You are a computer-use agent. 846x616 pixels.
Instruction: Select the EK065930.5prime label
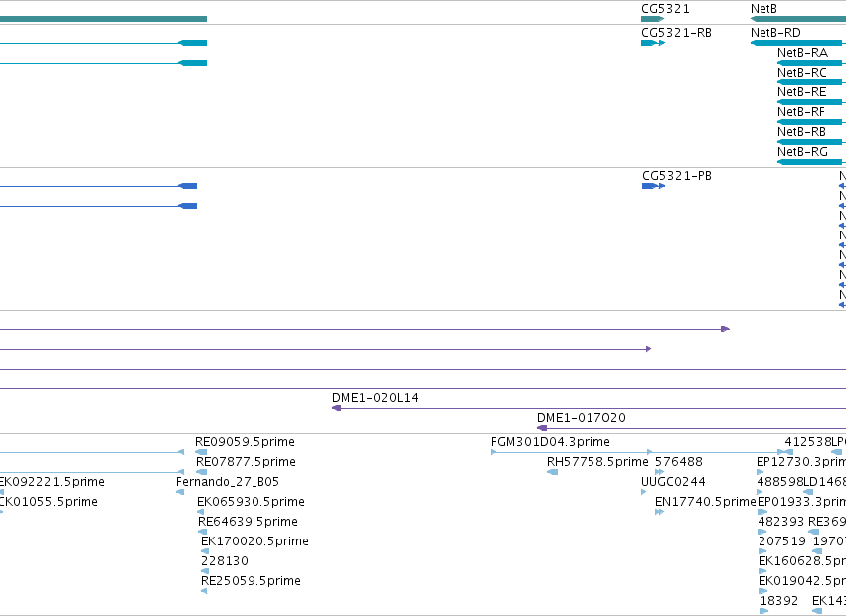coord(251,502)
